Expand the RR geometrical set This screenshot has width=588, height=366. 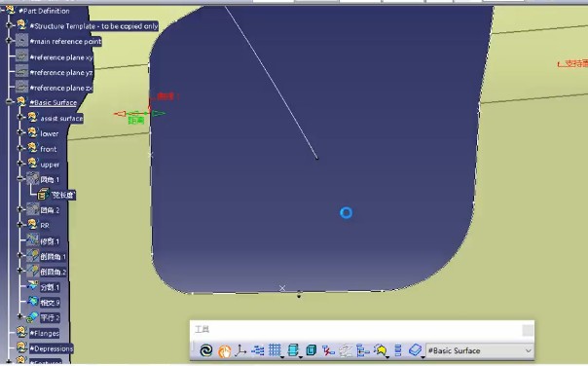pos(19,225)
